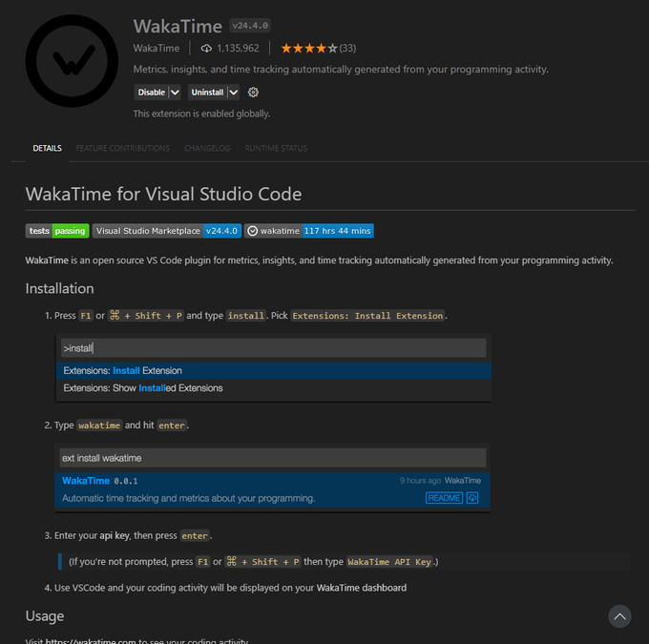
Task: Click the Visual Studio Marketplace badge
Action: pyautogui.click(x=167, y=231)
